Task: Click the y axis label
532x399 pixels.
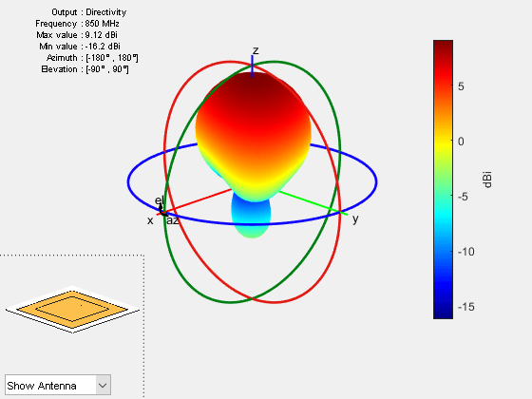Action: 355,219
